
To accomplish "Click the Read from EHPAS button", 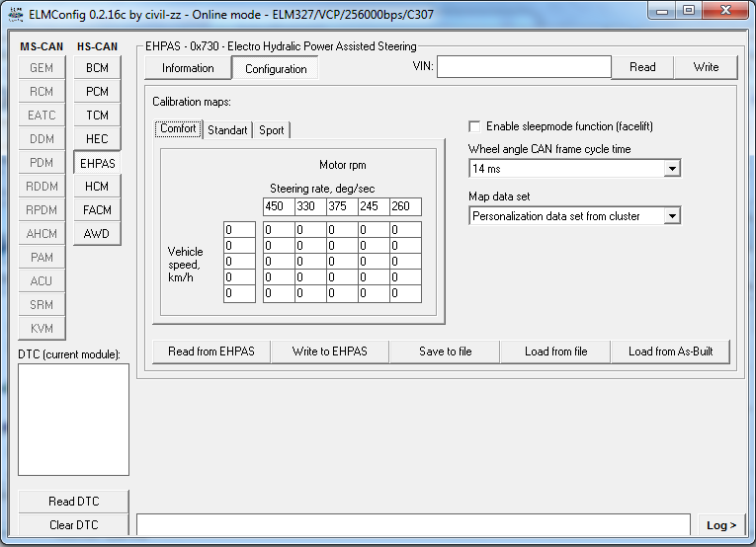I will click(x=211, y=352).
